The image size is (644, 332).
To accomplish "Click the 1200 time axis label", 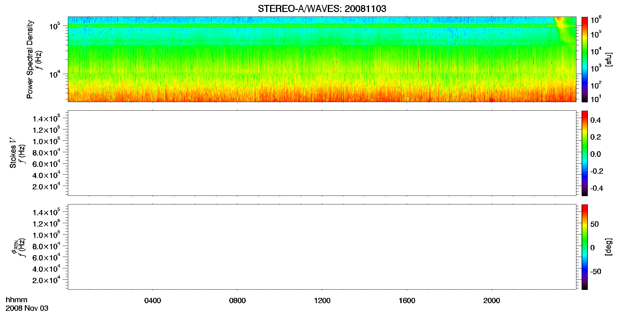I will [x=322, y=301].
